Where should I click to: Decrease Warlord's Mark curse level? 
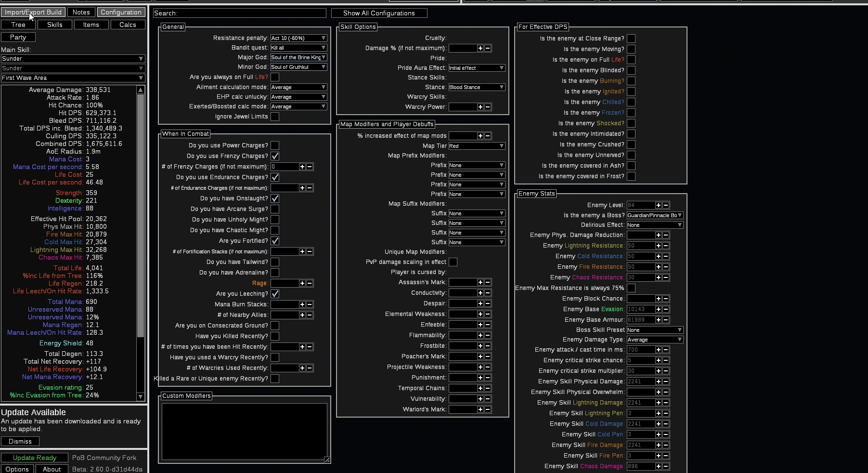pos(488,409)
